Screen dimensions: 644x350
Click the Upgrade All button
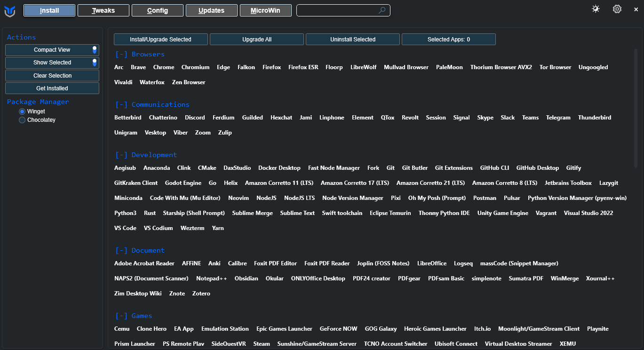point(257,40)
